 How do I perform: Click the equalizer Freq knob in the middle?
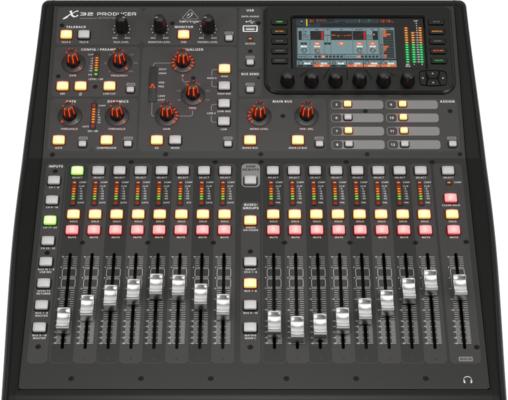tap(192, 92)
